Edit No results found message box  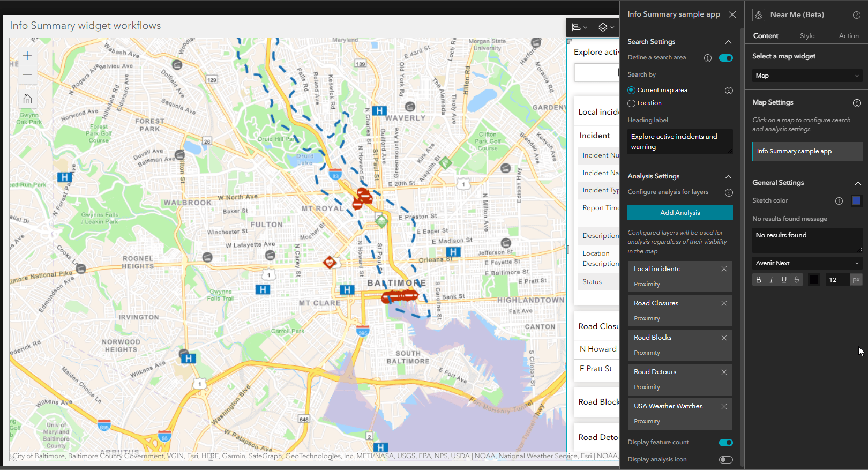[807, 240]
